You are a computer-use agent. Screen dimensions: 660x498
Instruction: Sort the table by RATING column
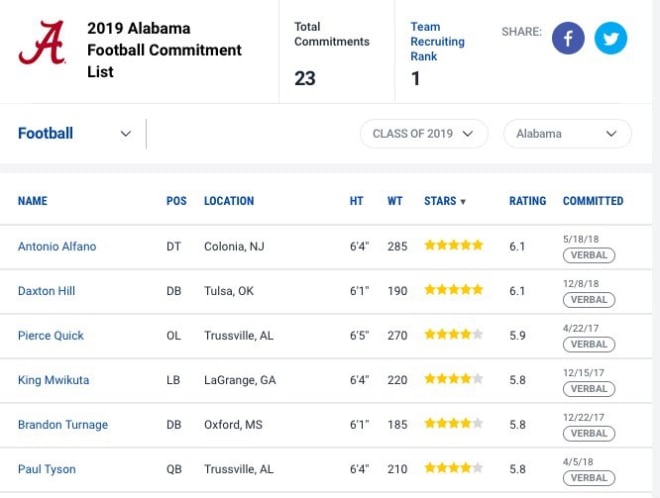click(x=527, y=201)
